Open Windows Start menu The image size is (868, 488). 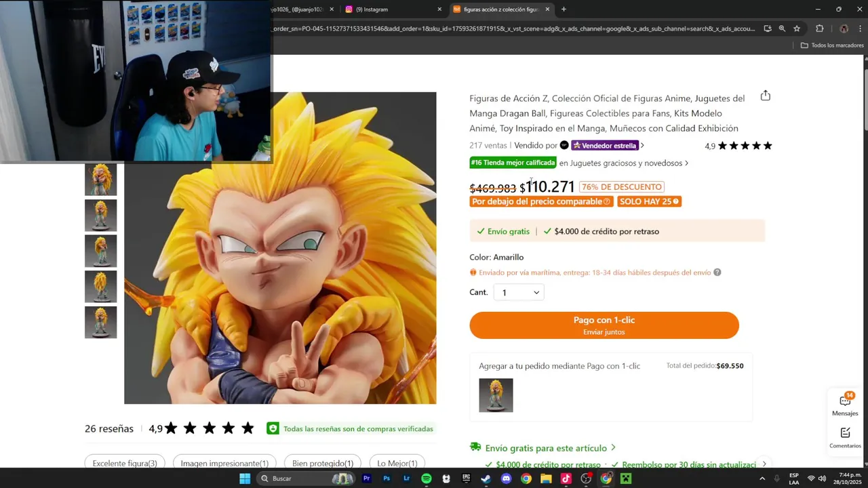point(245,479)
